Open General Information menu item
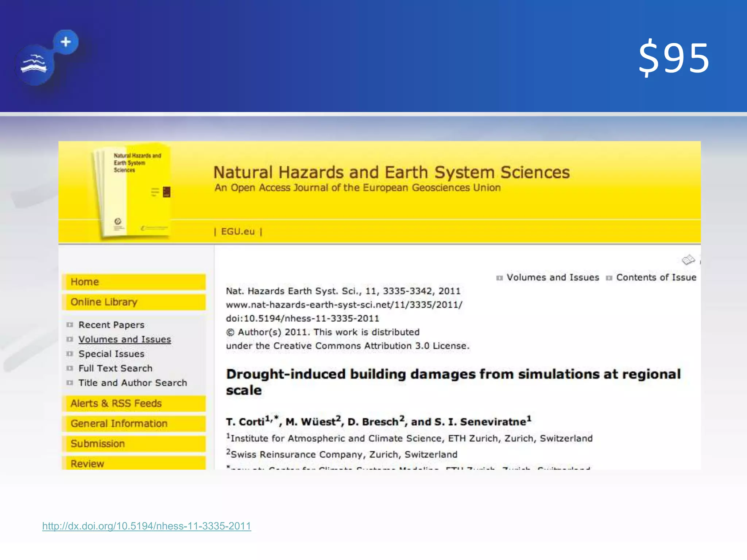 pos(134,423)
